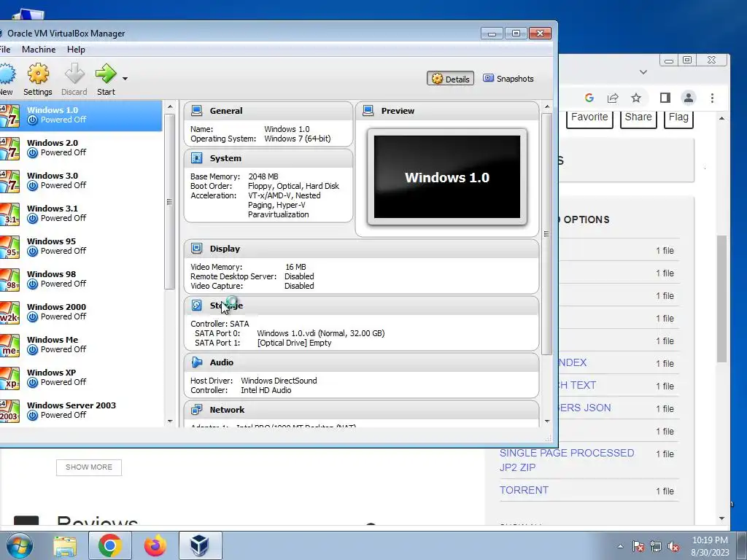
Task: Click the Windows Me OS icon in list
Action: (x=9, y=345)
